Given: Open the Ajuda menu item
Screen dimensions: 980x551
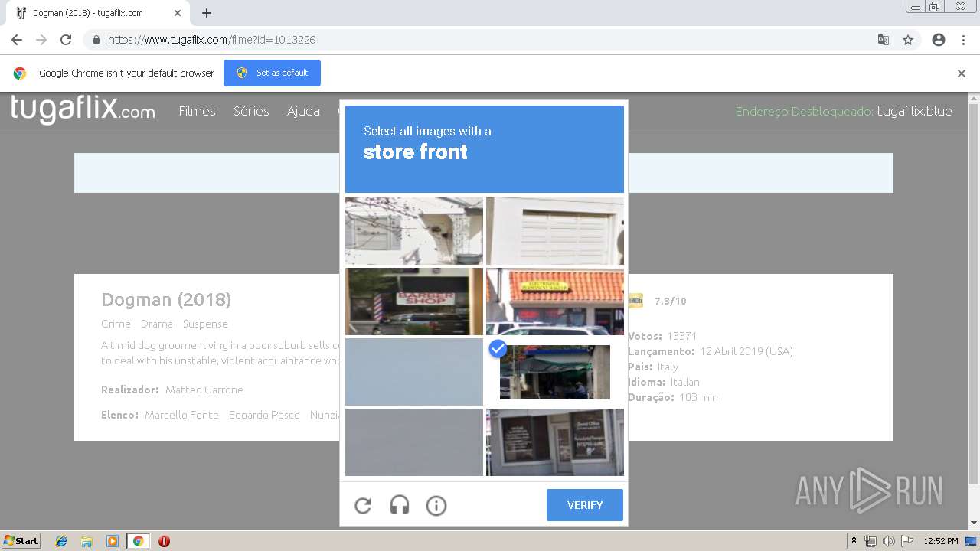Looking at the screenshot, I should [x=303, y=111].
